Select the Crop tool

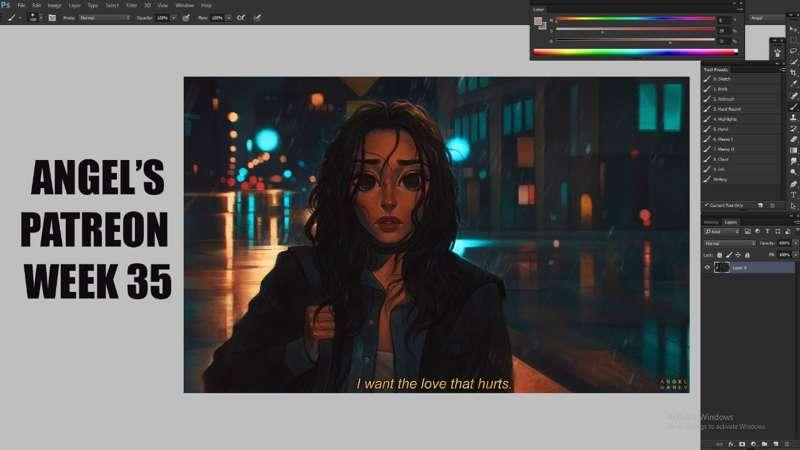(793, 73)
